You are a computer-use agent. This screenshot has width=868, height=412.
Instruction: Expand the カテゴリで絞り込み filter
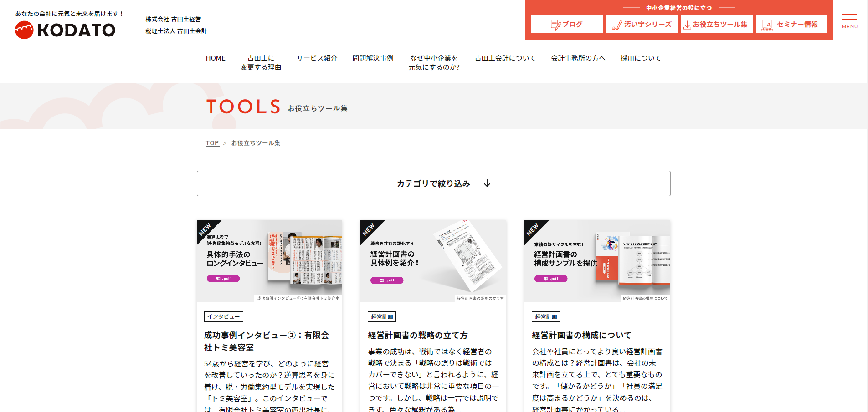tap(434, 183)
